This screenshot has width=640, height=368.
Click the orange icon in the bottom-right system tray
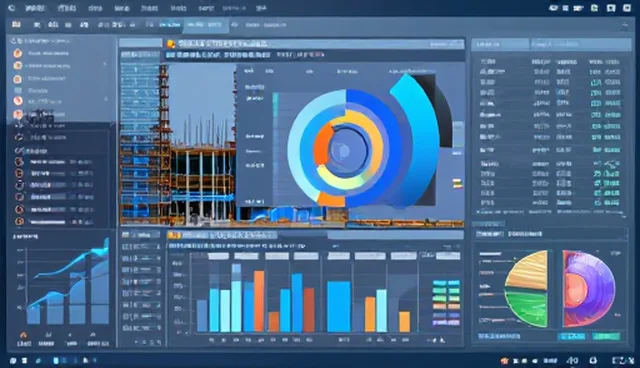click(x=504, y=361)
